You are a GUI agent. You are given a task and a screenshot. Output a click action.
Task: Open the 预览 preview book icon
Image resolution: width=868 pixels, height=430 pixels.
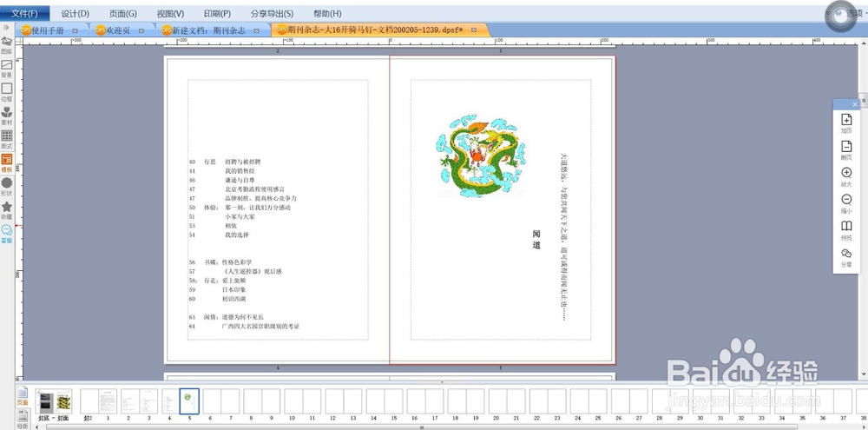coord(846,230)
